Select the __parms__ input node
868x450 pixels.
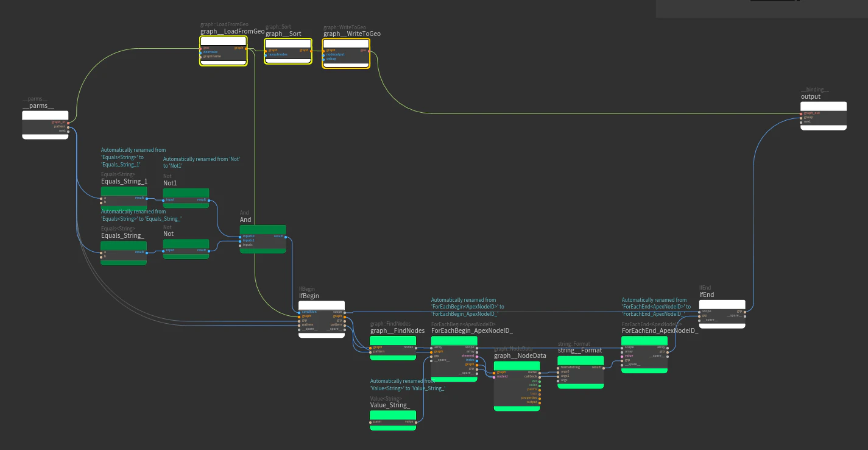(46, 125)
